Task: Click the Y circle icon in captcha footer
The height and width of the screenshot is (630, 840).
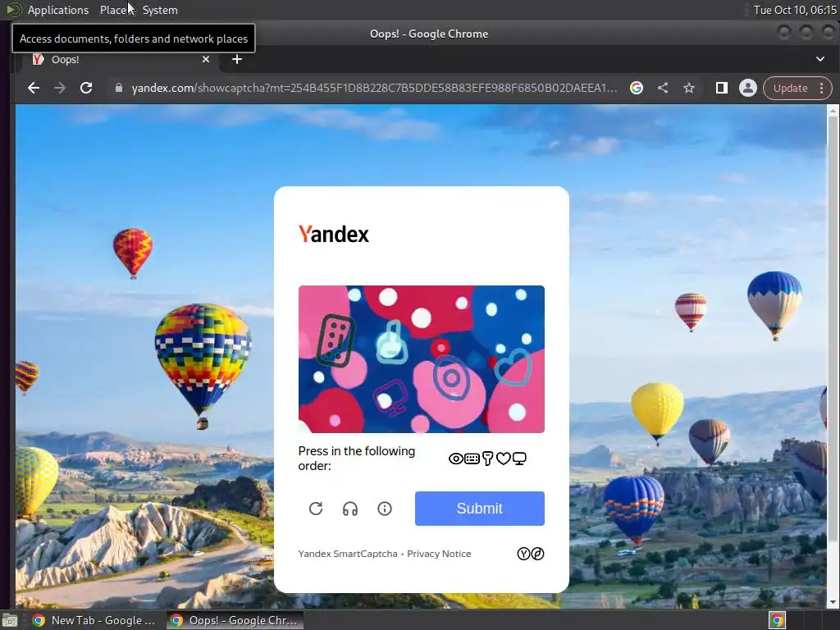Action: tap(523, 554)
